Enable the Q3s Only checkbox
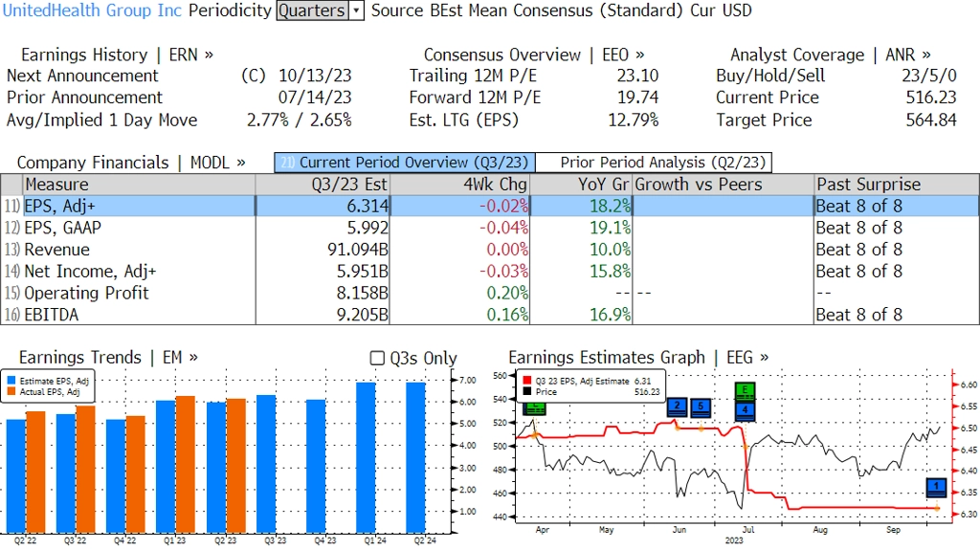The height and width of the screenshot is (549, 980). 377,358
